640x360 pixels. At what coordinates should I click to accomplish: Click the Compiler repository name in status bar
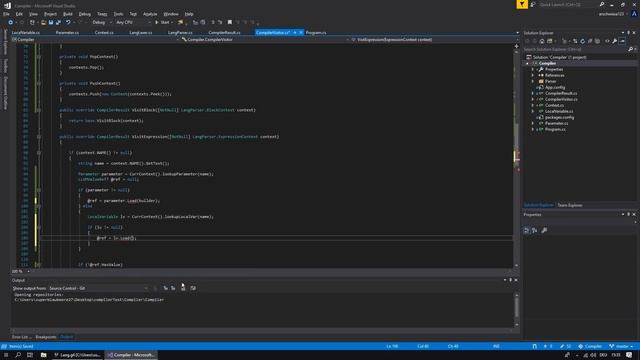tap(590, 346)
